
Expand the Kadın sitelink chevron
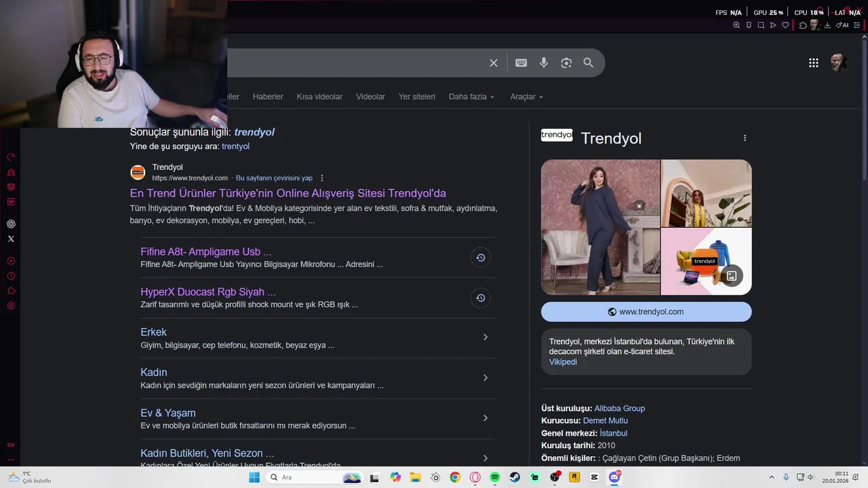485,378
